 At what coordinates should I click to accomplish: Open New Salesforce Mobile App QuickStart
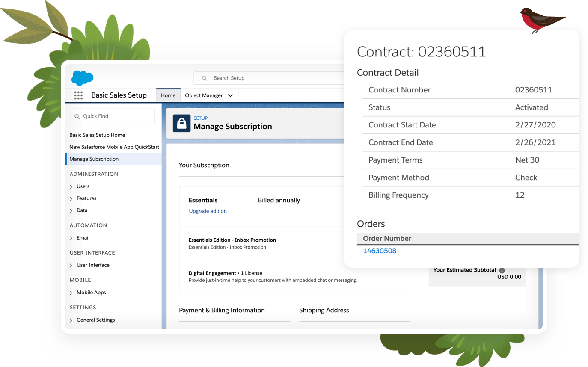click(x=114, y=147)
